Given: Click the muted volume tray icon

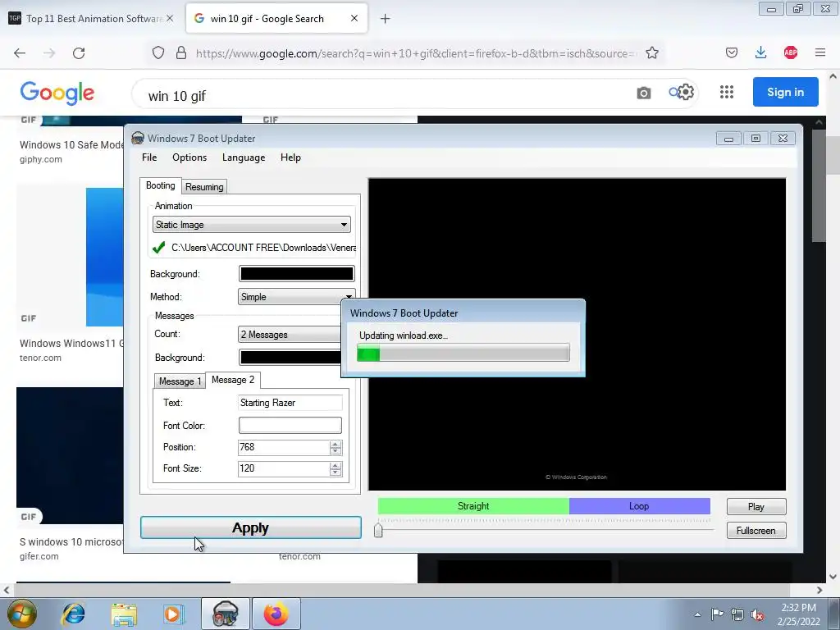Looking at the screenshot, I should point(756,614).
